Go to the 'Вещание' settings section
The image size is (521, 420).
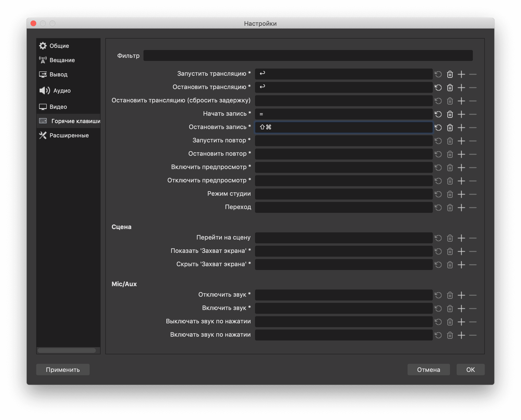click(62, 60)
